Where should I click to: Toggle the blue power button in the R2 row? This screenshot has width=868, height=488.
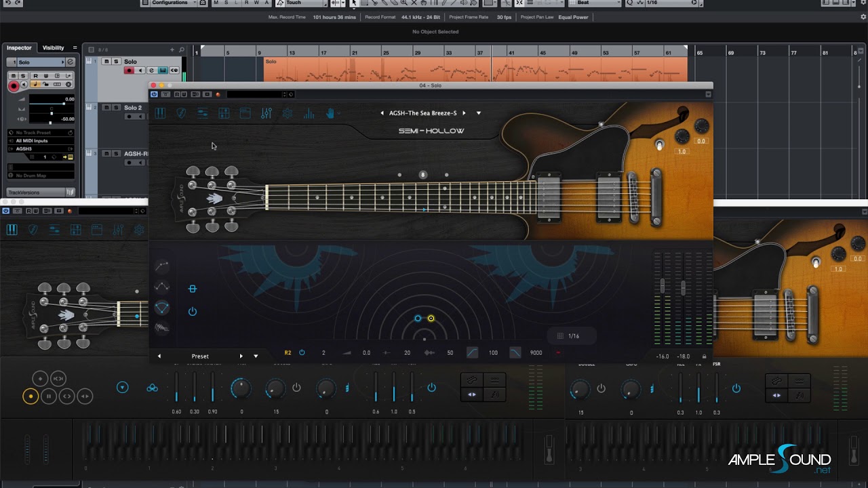[x=302, y=352]
